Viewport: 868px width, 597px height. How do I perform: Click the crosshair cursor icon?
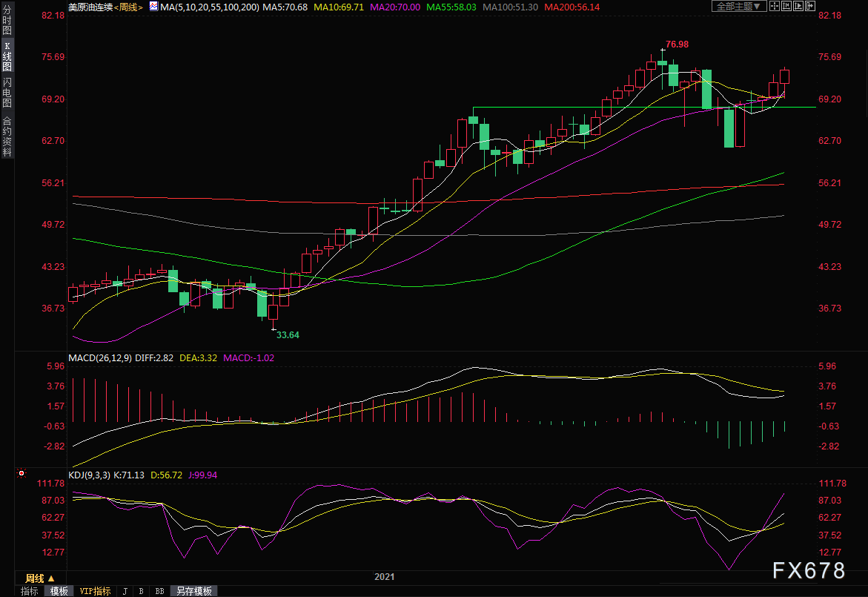click(x=774, y=7)
